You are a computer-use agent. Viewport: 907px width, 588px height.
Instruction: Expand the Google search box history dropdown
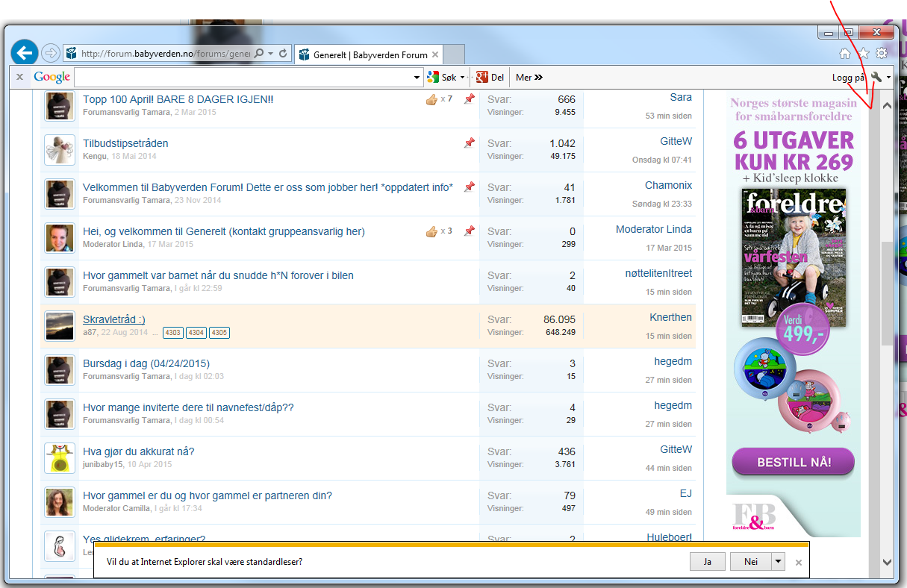(417, 77)
